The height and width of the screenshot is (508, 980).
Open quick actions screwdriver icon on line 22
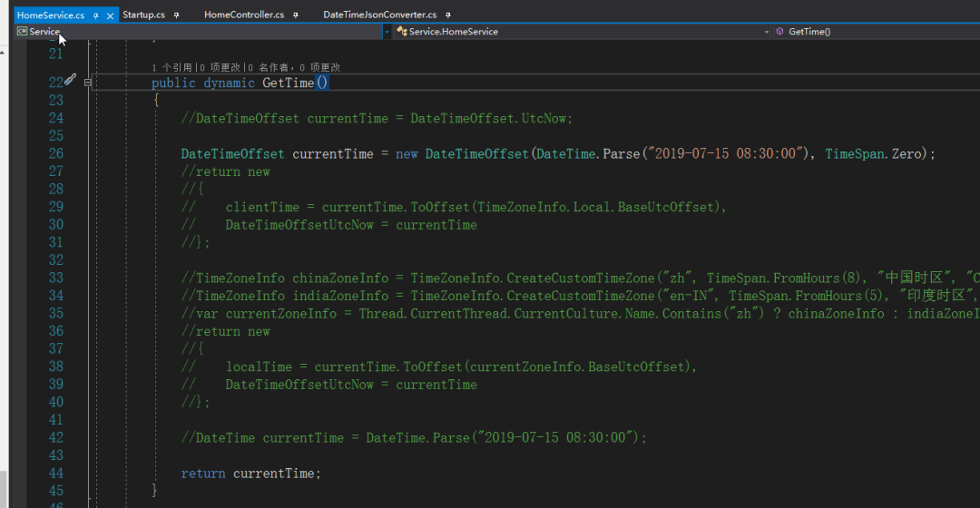(70, 81)
